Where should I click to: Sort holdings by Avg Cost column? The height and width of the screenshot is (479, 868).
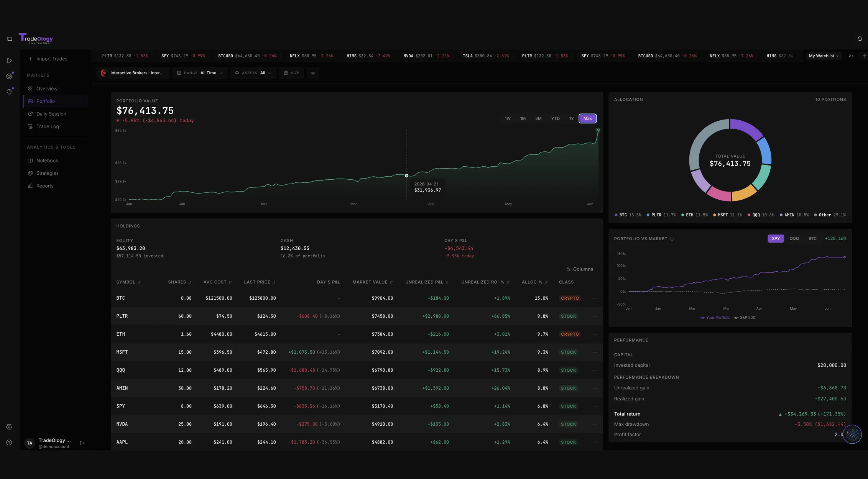click(218, 282)
